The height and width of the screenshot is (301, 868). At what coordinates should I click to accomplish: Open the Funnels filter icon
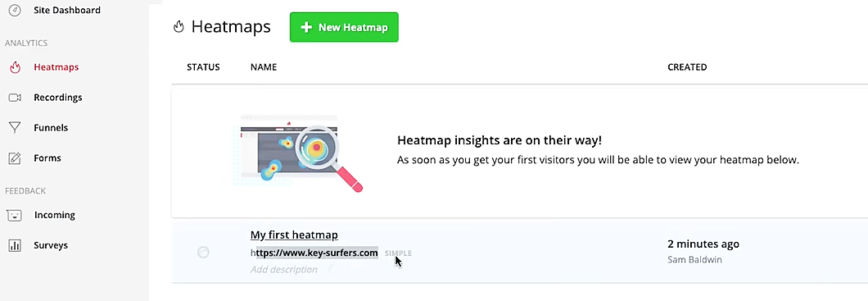click(x=15, y=128)
